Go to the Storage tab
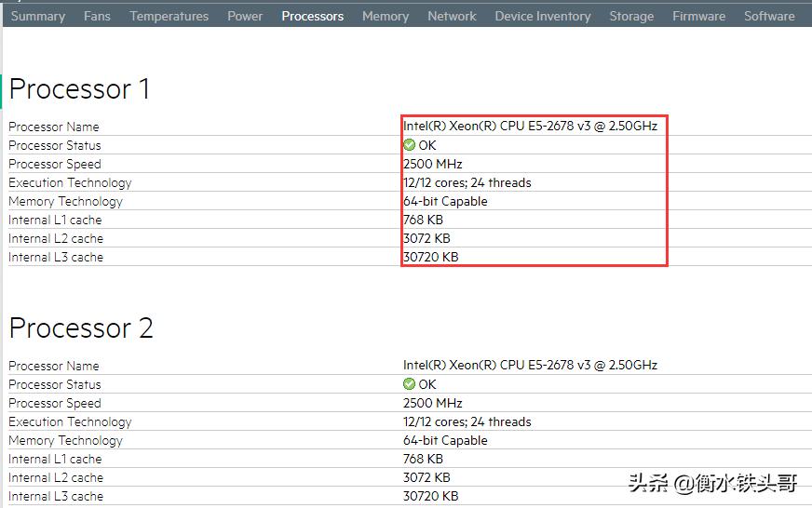Screen dimensions: 812x508 pos(631,17)
